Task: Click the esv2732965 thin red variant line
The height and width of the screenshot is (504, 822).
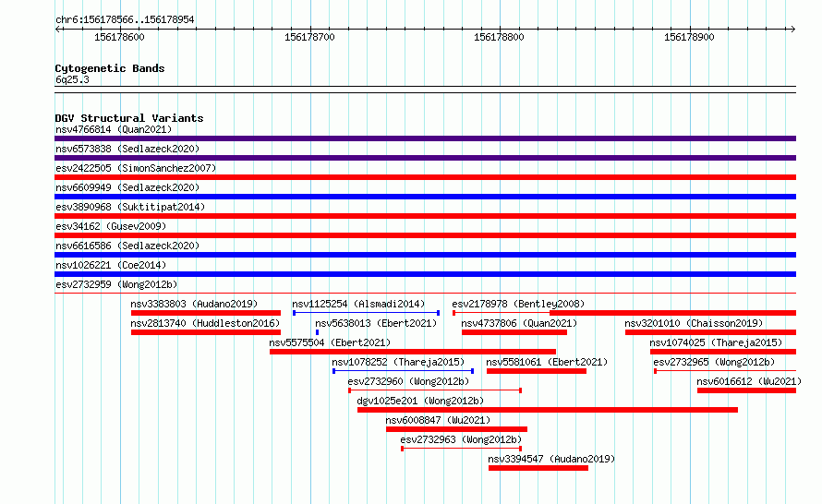Action: (725, 371)
